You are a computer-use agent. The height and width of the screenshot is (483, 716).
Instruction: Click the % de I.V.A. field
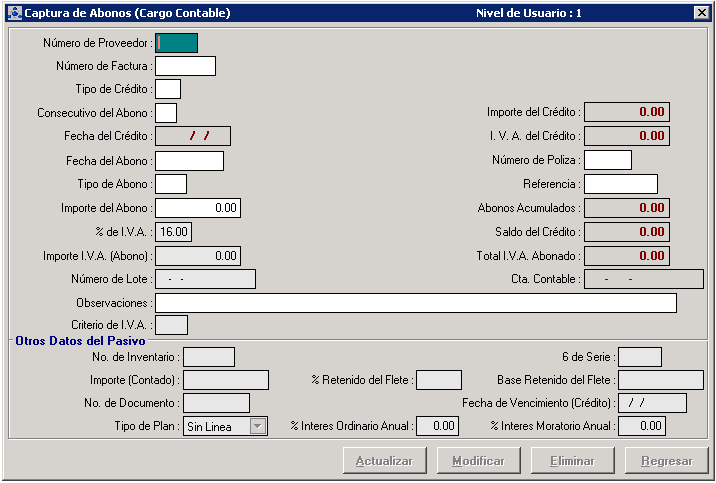click(174, 232)
